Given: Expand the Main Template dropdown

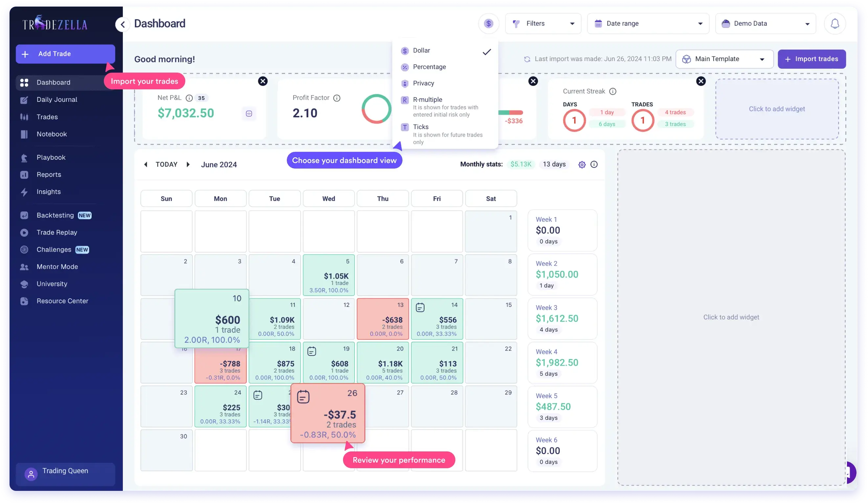Looking at the screenshot, I should click(724, 59).
